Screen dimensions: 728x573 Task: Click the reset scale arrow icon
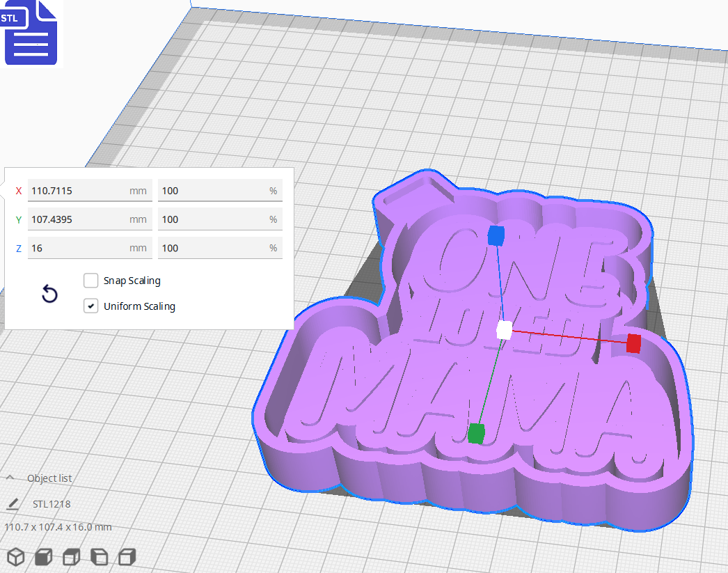tap(49, 295)
